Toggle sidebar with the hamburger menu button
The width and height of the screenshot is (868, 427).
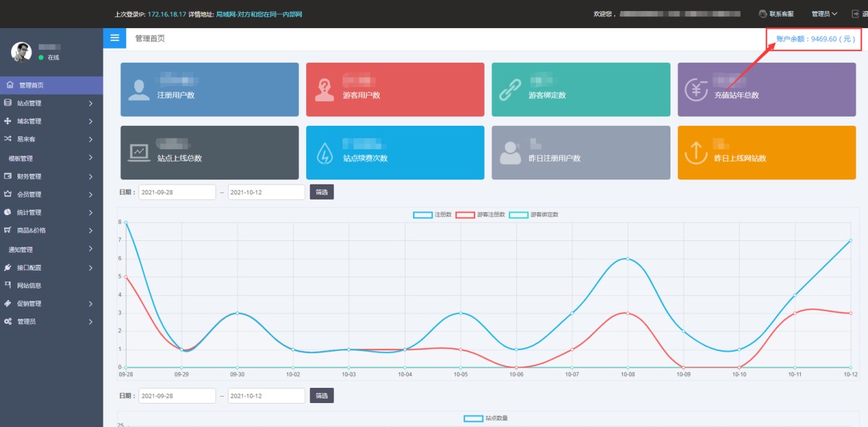(x=114, y=38)
